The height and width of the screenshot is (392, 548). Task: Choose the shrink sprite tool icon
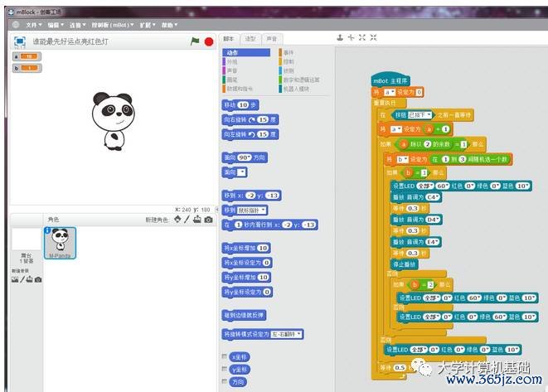pos(374,38)
